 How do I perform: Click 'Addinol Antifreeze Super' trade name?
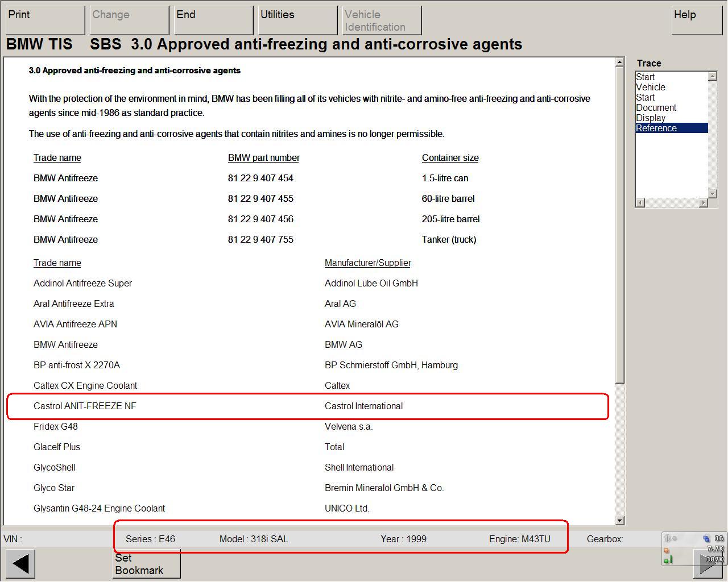[x=82, y=283]
